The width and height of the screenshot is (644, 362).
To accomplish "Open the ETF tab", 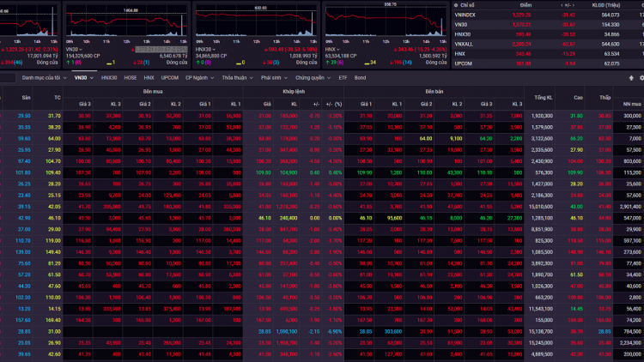I will pos(343,77).
